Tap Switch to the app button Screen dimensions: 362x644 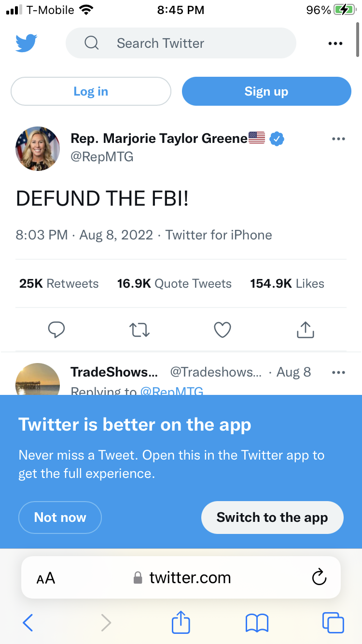click(272, 518)
